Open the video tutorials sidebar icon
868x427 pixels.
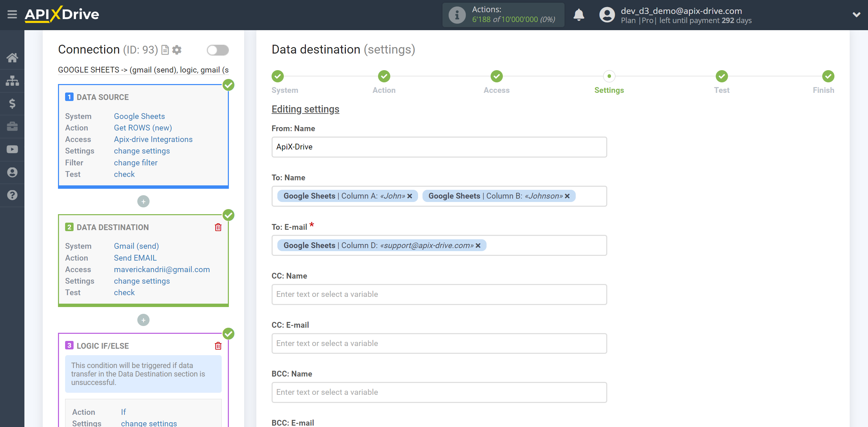[x=12, y=149]
